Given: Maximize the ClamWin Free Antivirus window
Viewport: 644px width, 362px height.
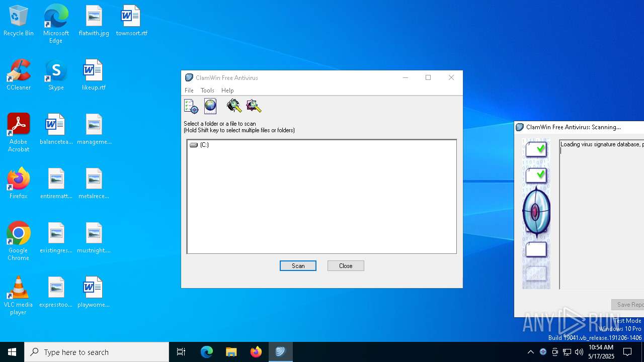Looking at the screenshot, I should point(428,77).
